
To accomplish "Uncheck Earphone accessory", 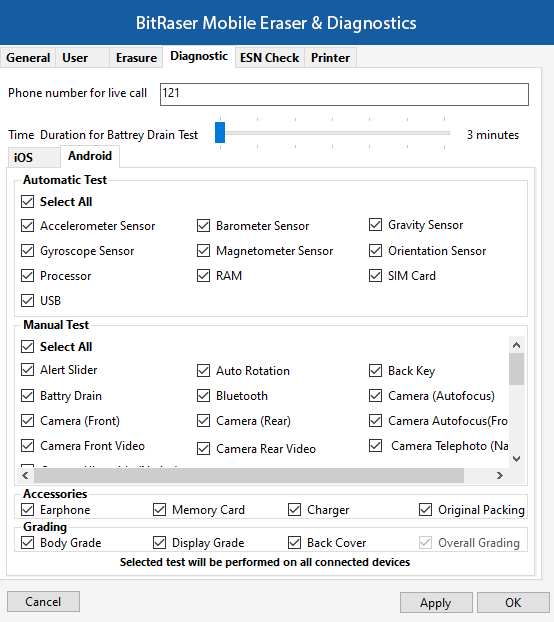I will click(27, 509).
